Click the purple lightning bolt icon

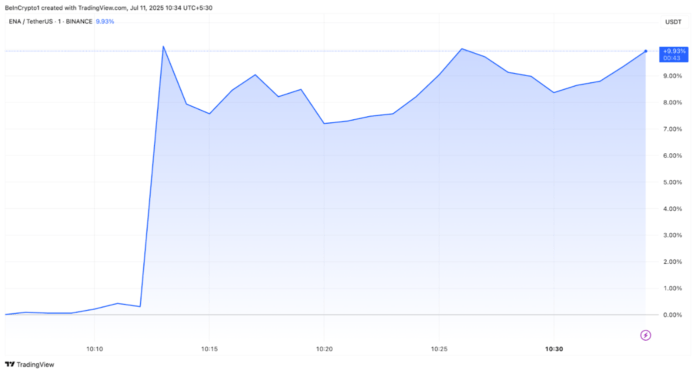pos(645,335)
